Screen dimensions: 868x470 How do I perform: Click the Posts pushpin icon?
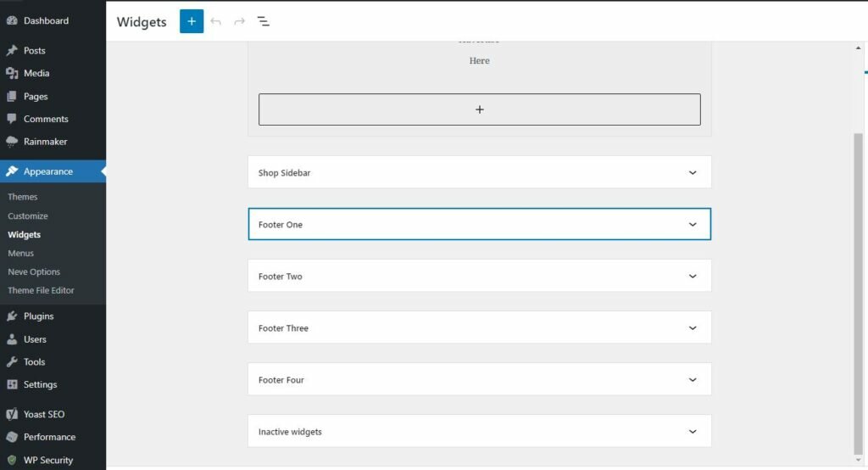(x=12, y=50)
